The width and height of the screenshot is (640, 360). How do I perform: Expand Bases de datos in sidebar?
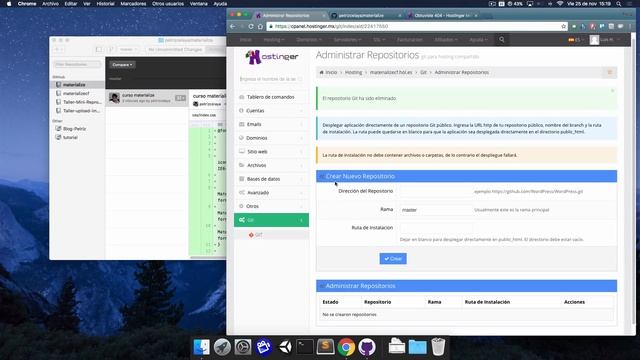[x=271, y=179]
